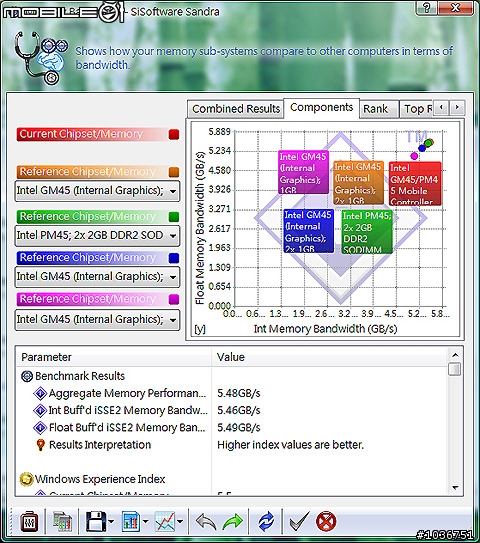
Task: Click the Int Buff'd iSSE2 diamond icon
Action: pyautogui.click(x=40, y=410)
